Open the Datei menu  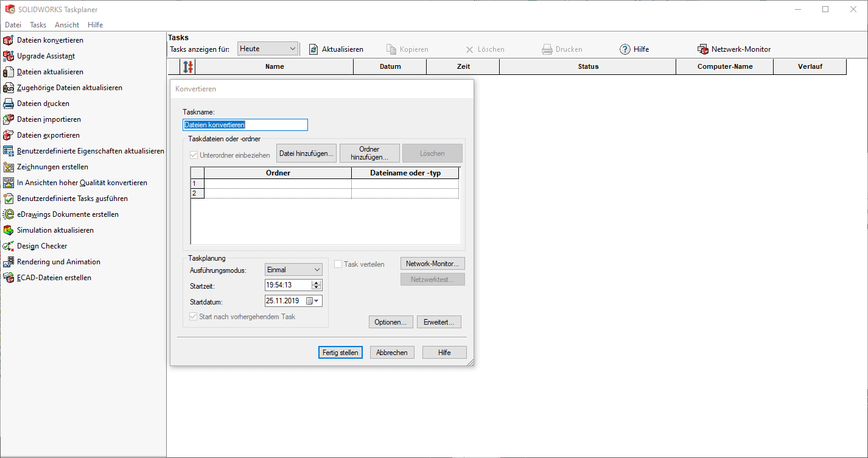(13, 25)
